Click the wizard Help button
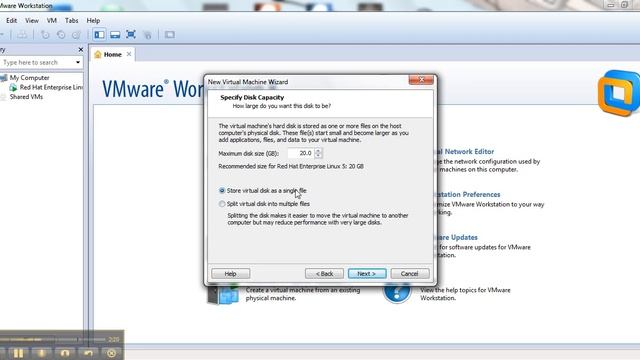The image size is (640, 360). coord(231,274)
